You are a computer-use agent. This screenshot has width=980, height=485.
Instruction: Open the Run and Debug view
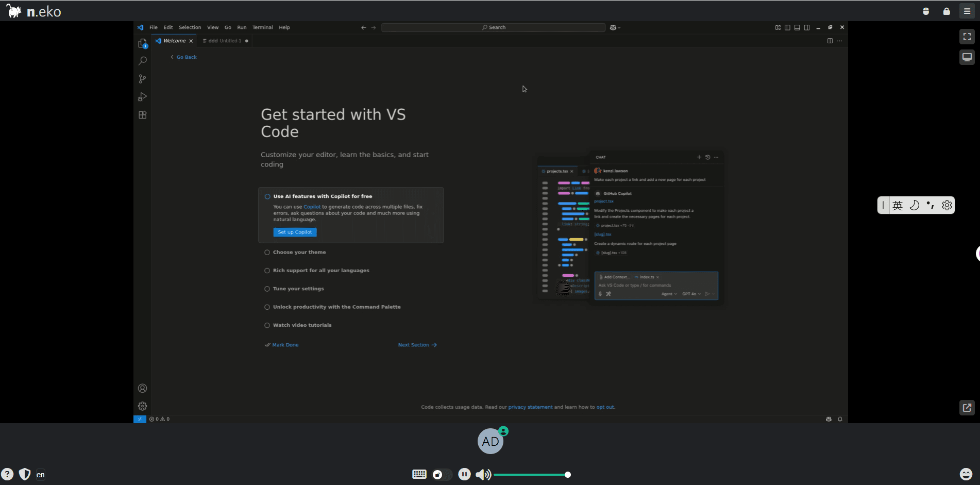point(142,97)
